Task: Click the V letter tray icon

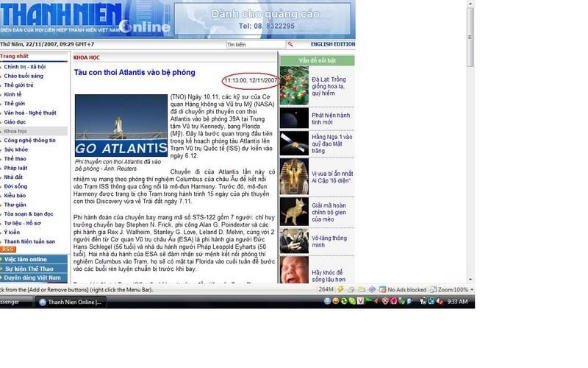Action: (x=360, y=301)
